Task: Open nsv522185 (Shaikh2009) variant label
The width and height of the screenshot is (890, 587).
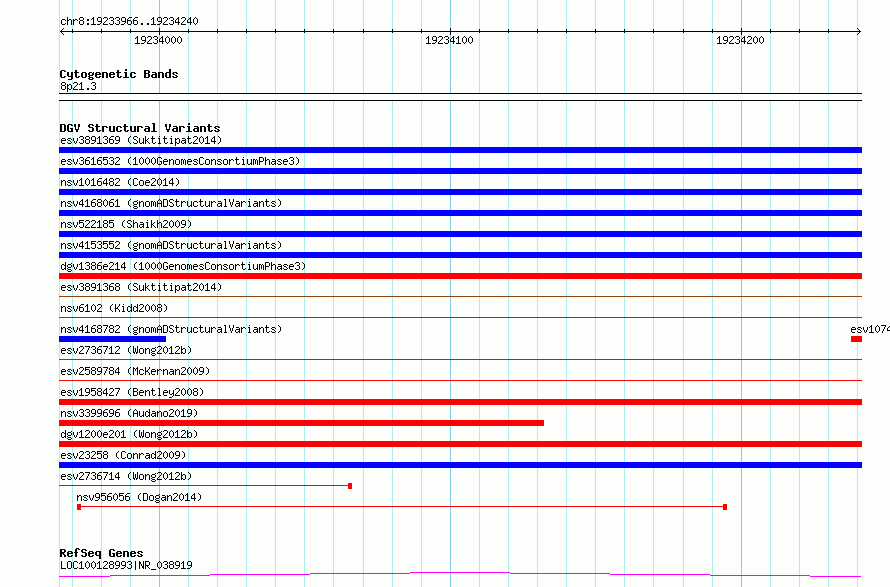Action: pos(126,224)
